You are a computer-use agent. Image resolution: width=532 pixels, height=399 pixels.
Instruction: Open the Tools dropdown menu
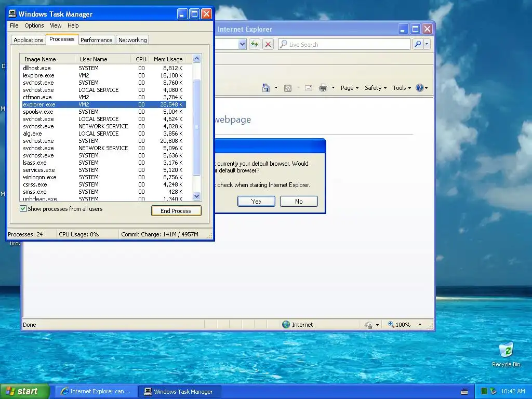[x=402, y=88]
